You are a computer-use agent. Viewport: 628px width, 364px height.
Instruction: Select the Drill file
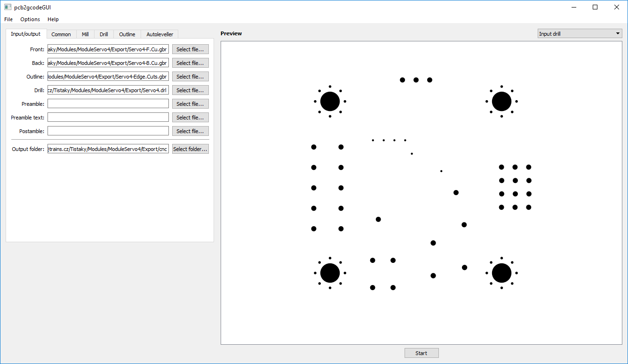(190, 90)
